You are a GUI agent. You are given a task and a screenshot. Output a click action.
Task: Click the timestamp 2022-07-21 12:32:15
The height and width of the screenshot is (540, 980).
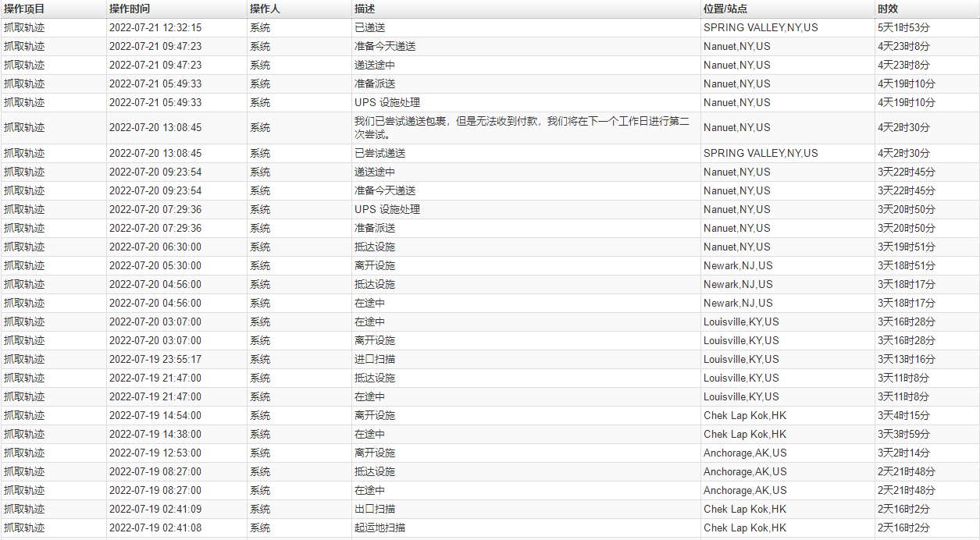155,27
